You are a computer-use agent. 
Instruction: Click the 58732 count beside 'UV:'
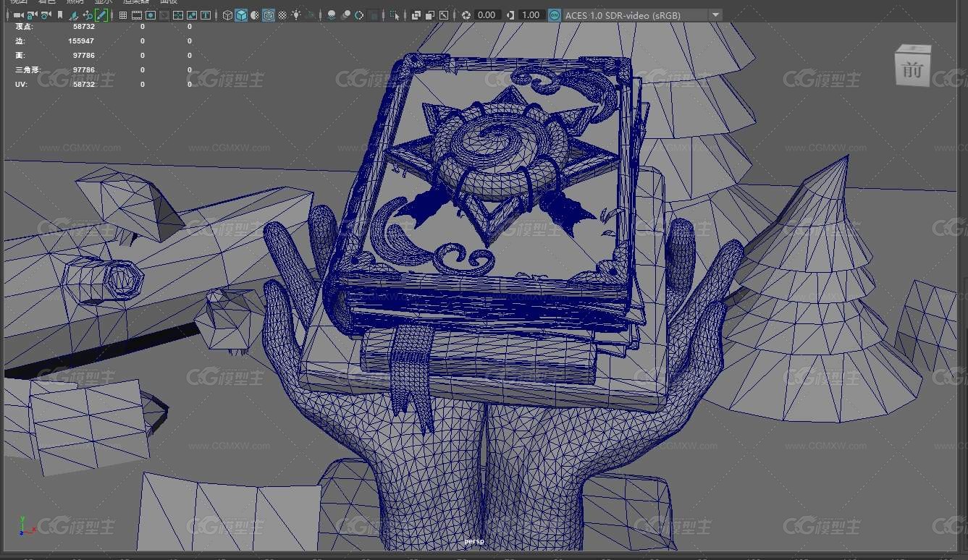(x=84, y=85)
